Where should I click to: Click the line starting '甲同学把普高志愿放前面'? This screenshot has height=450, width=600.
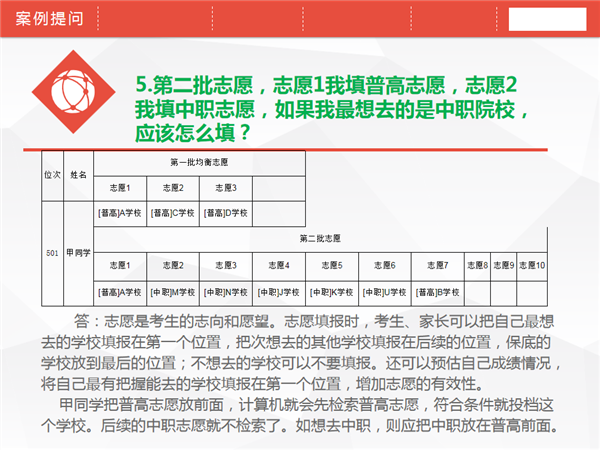point(307,405)
